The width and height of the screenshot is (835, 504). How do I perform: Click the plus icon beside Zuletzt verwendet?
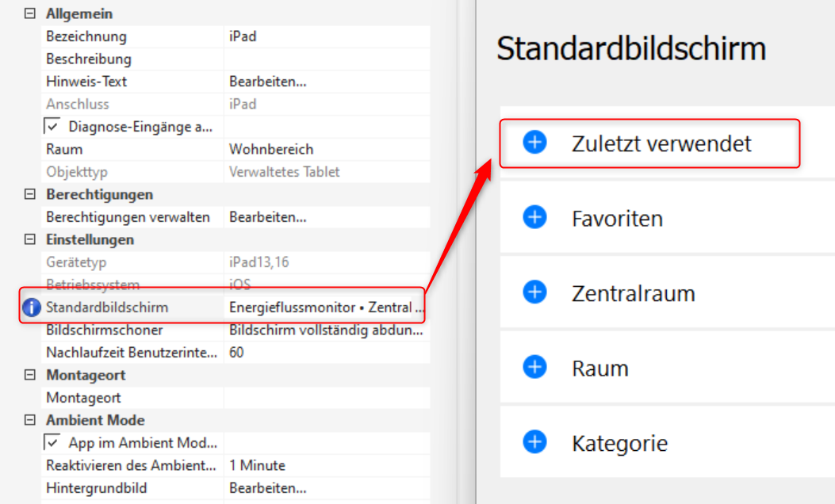[x=535, y=143]
